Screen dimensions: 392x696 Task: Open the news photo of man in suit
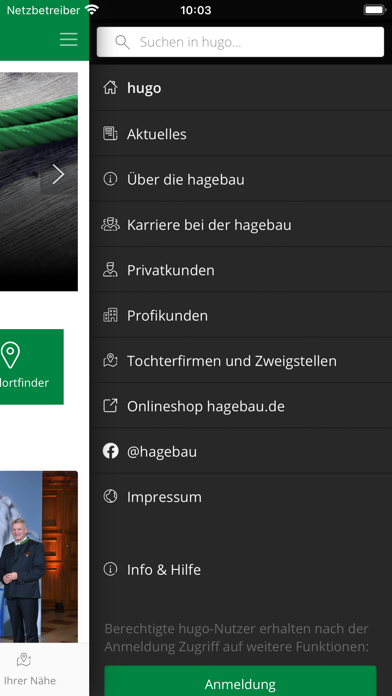point(39,557)
